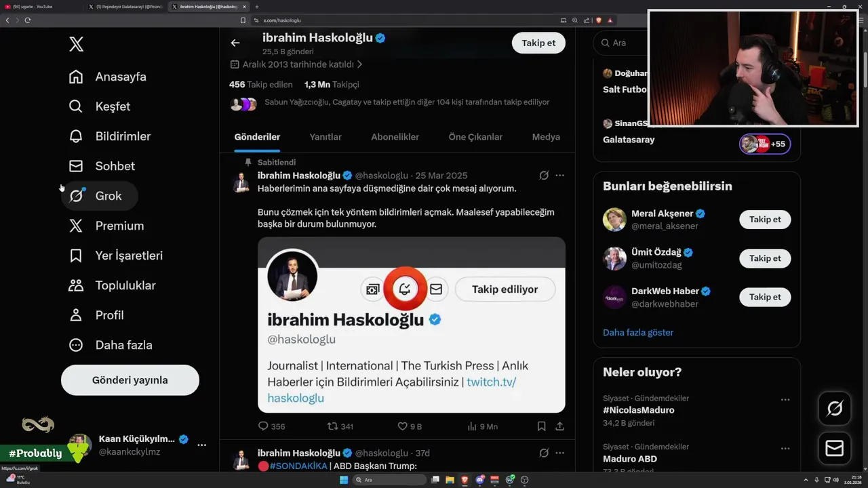
Task: Open Yer İşaretleri bookmarks
Action: (x=116, y=256)
